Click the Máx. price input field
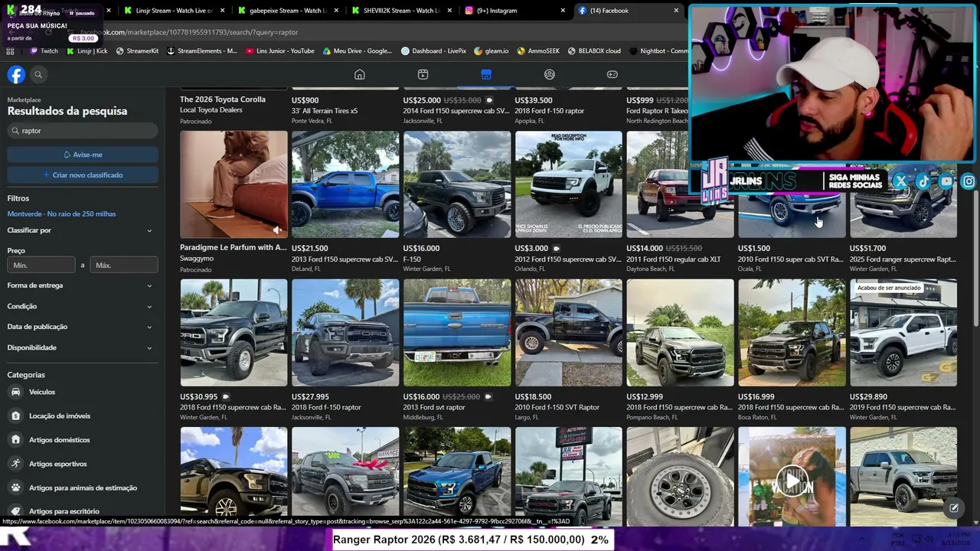This screenshot has height=551, width=980. coord(123,266)
